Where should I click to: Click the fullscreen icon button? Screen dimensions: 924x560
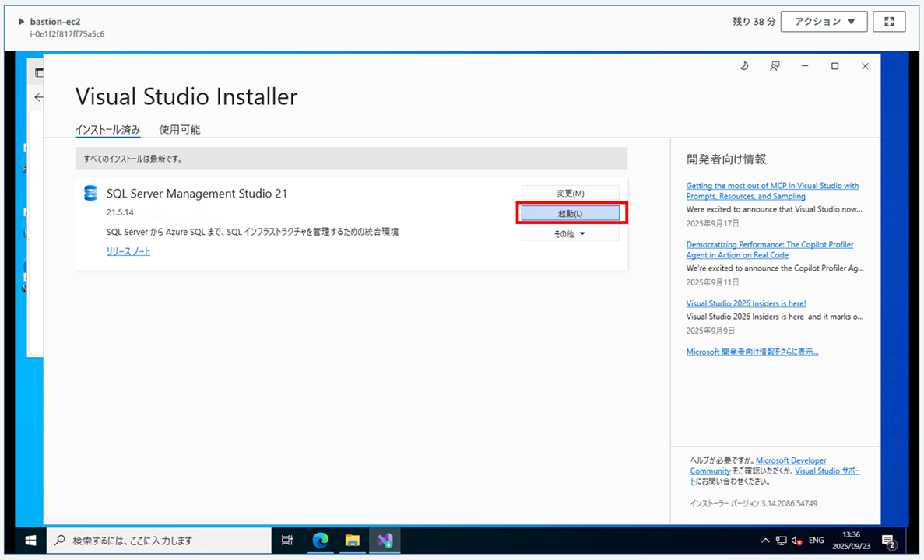click(889, 22)
